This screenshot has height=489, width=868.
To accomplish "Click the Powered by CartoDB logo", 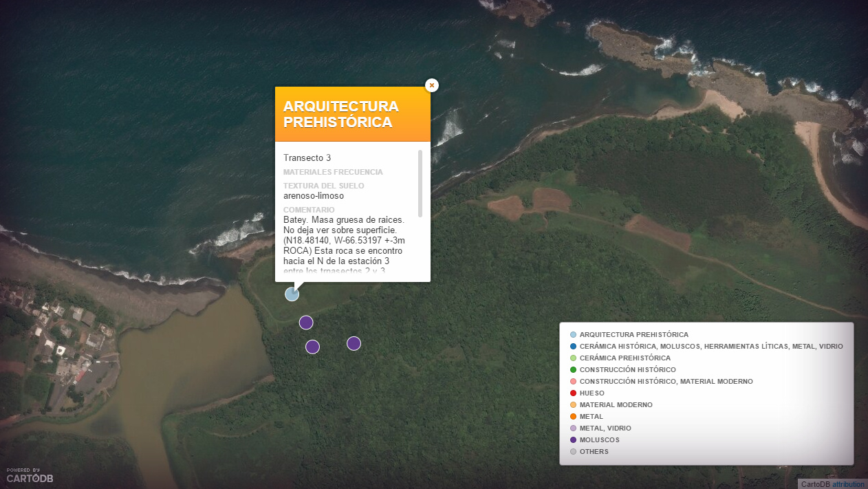I will [x=30, y=475].
